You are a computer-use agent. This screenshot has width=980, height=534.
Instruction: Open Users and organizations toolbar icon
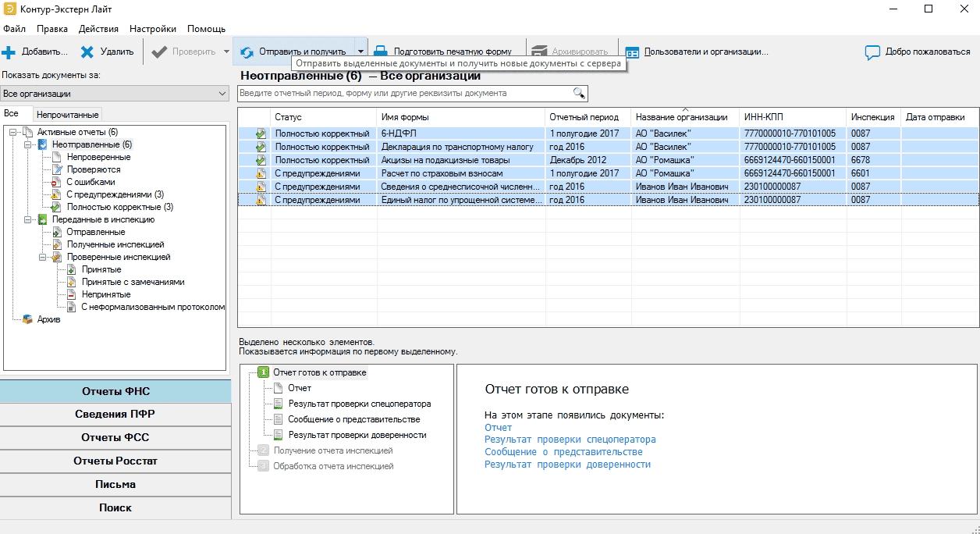point(632,52)
